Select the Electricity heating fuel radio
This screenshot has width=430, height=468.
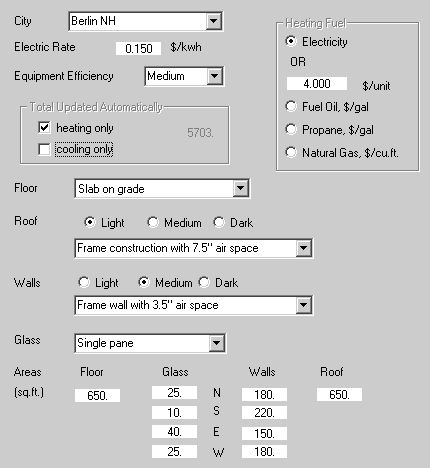[291, 41]
